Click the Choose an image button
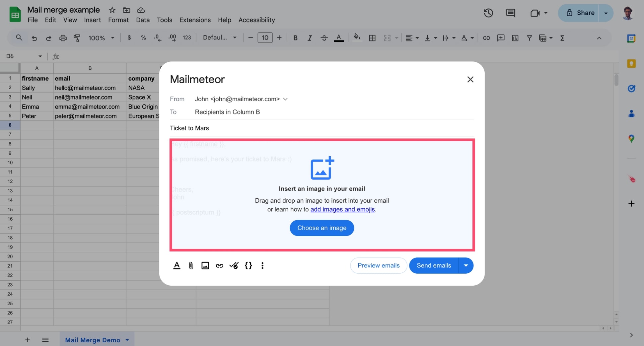Viewport: 644px width, 346px height. point(322,228)
